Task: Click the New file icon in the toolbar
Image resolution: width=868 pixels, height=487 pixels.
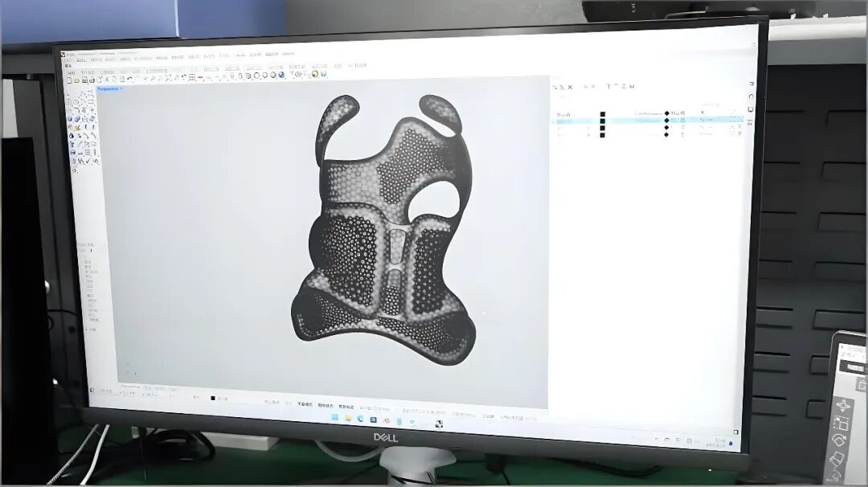Action: pyautogui.click(x=70, y=80)
